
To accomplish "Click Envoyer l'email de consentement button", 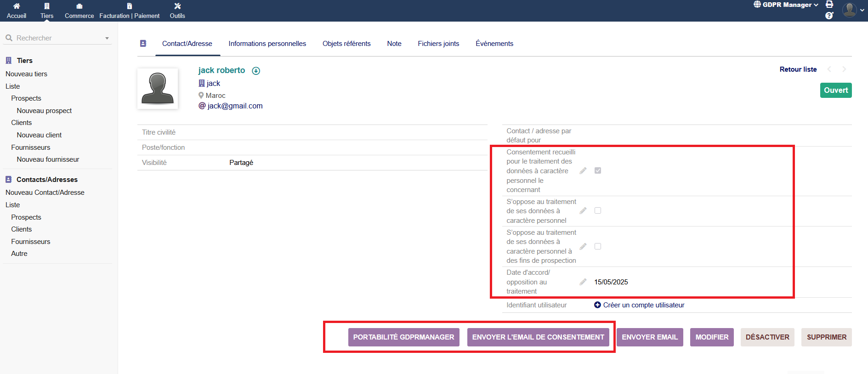I will pos(538,337).
